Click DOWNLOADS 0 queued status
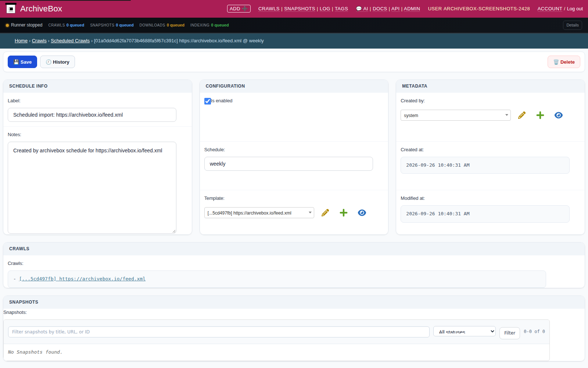The width and height of the screenshot is (588, 368). click(x=162, y=25)
